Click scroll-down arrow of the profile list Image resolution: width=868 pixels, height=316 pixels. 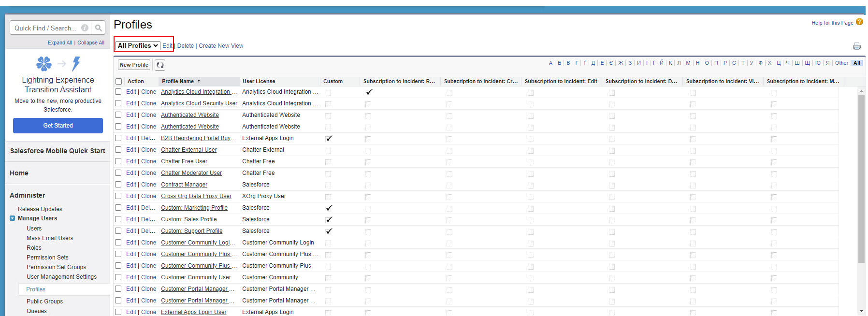coord(861,311)
